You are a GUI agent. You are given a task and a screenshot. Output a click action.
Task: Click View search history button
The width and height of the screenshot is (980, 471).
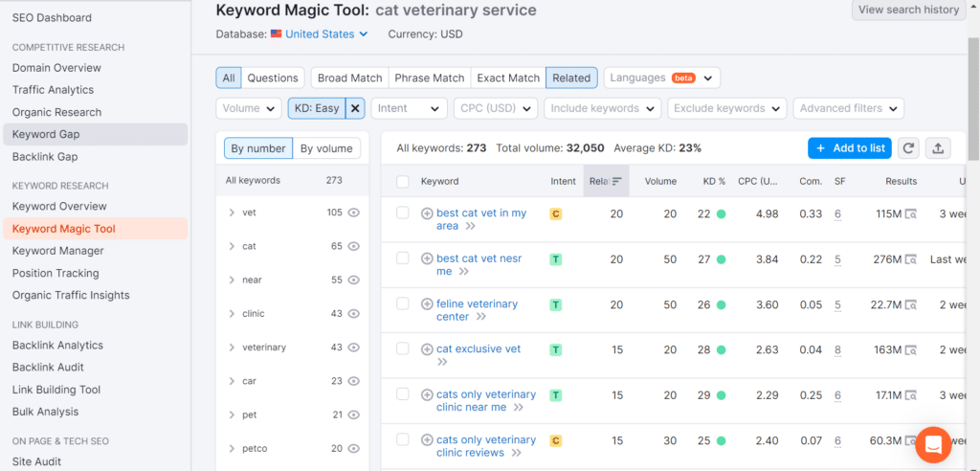[x=908, y=10]
